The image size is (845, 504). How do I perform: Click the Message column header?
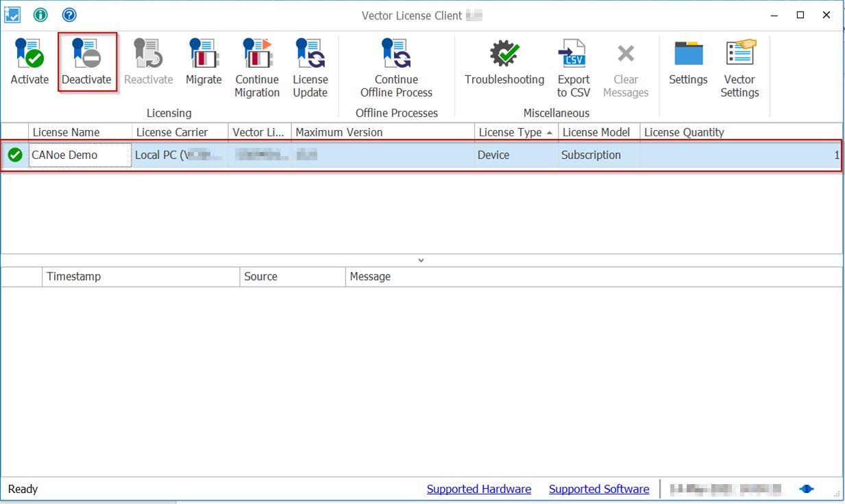pyautogui.click(x=370, y=277)
